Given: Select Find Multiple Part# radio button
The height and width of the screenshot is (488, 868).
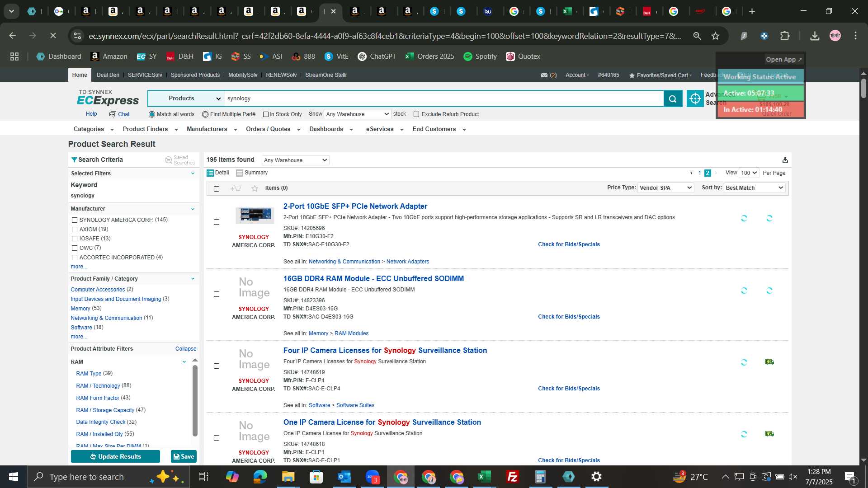Looking at the screenshot, I should [205, 114].
